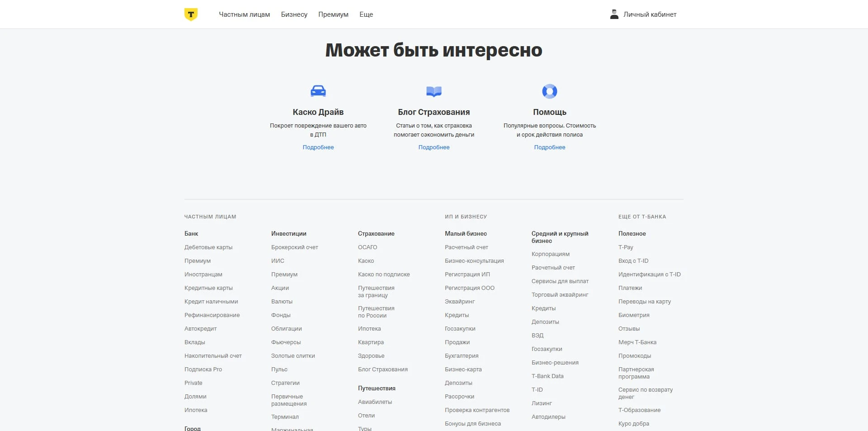This screenshot has height=431, width=868.
Task: Open Сервис по возврату денег link
Action: [646, 393]
